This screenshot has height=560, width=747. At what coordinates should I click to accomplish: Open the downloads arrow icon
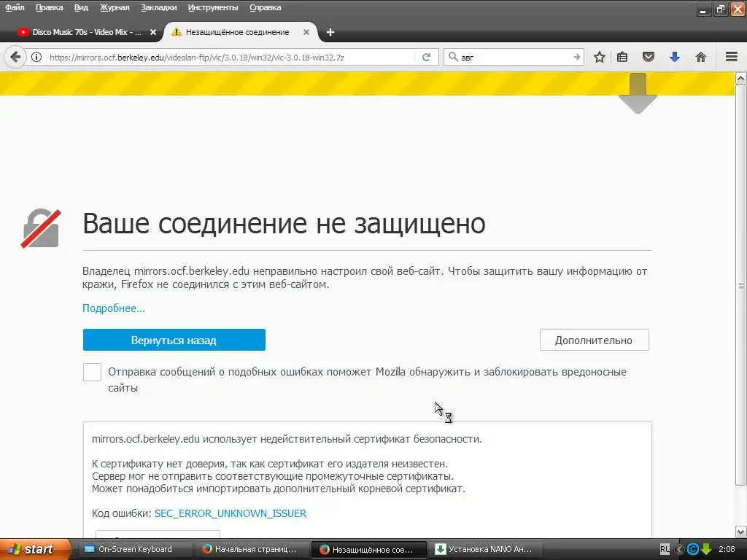click(675, 57)
